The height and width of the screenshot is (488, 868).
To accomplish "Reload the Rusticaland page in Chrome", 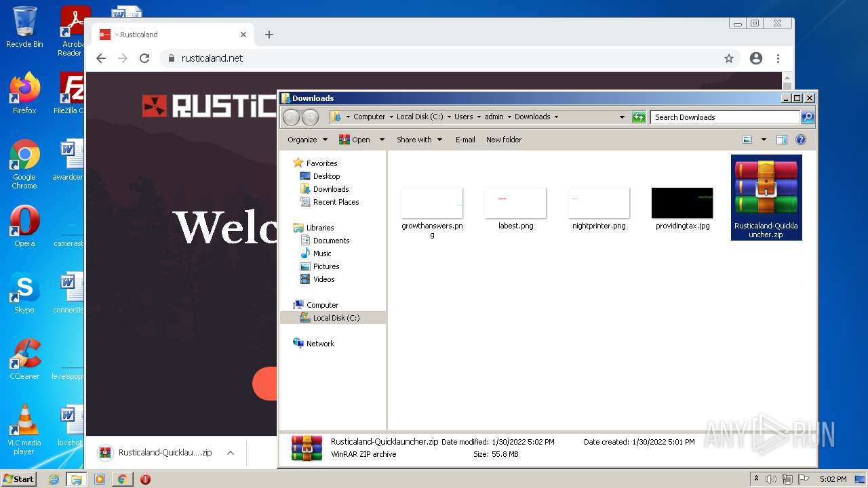I will pos(144,58).
